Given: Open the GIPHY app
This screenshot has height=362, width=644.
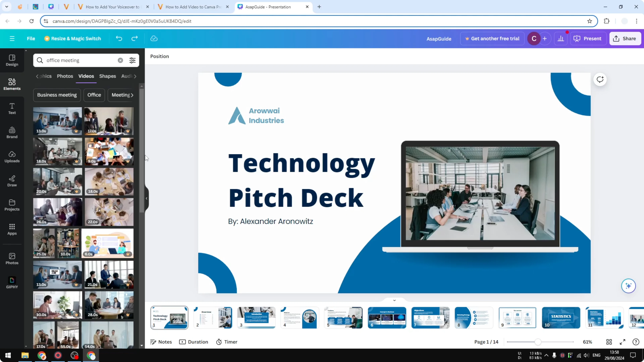Looking at the screenshot, I should 12,283.
